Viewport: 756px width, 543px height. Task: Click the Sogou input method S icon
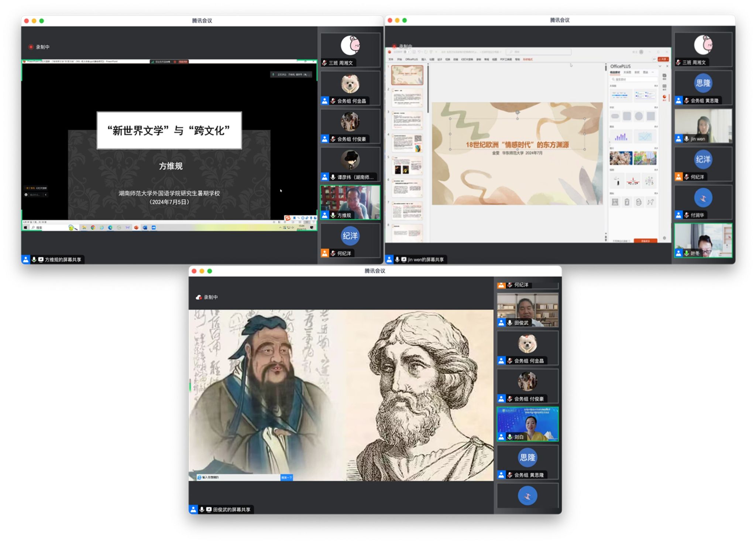[288, 218]
